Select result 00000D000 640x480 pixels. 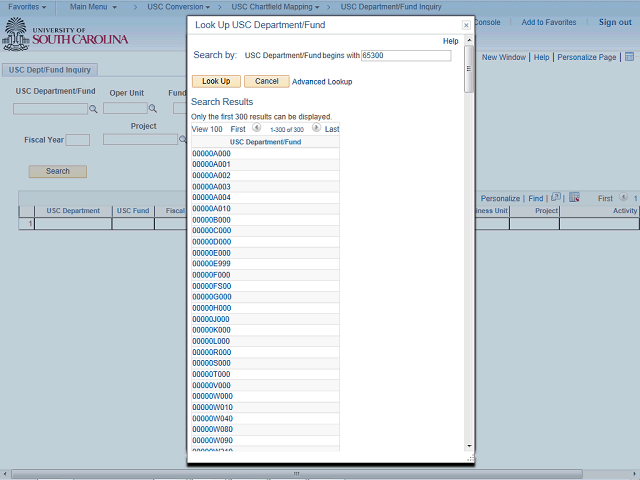[212, 242]
